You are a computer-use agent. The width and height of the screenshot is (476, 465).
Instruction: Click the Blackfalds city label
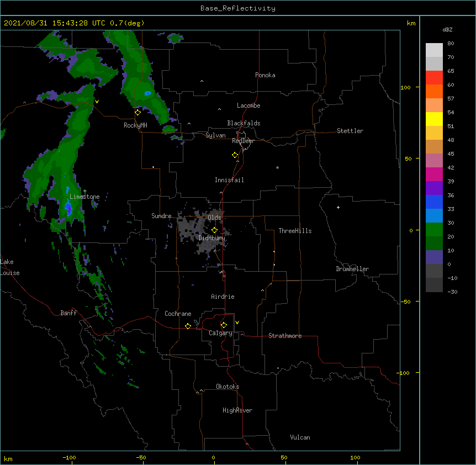point(244,123)
